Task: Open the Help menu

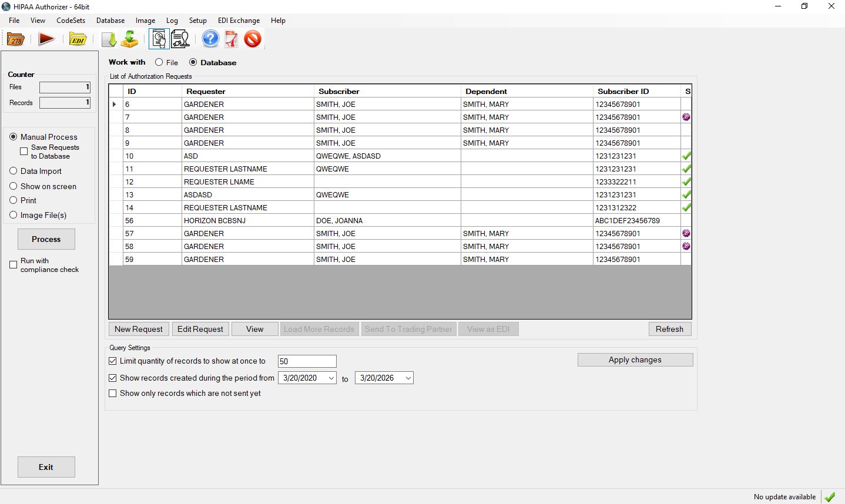Action: (278, 20)
